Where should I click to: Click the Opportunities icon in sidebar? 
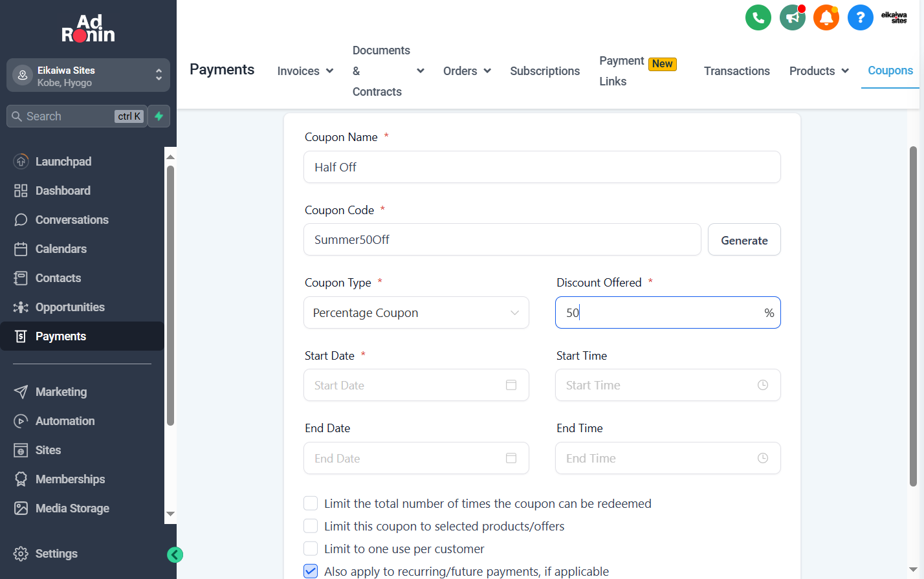pyautogui.click(x=21, y=307)
